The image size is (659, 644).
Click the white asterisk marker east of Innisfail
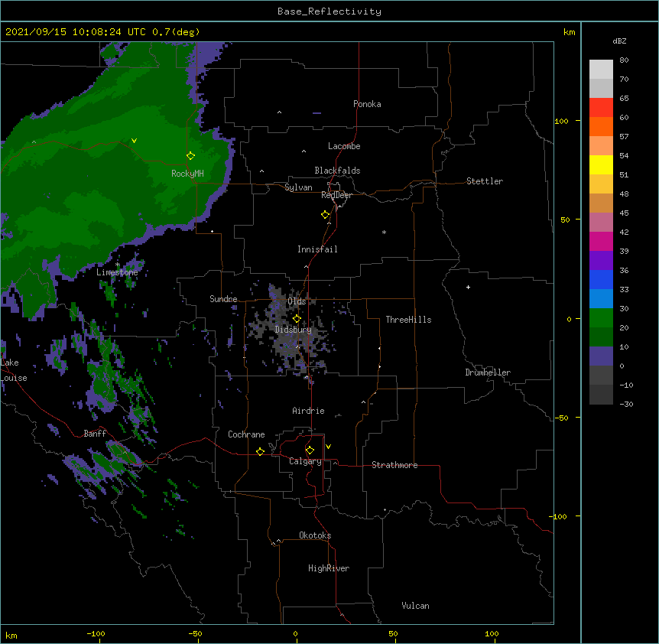[x=384, y=232]
